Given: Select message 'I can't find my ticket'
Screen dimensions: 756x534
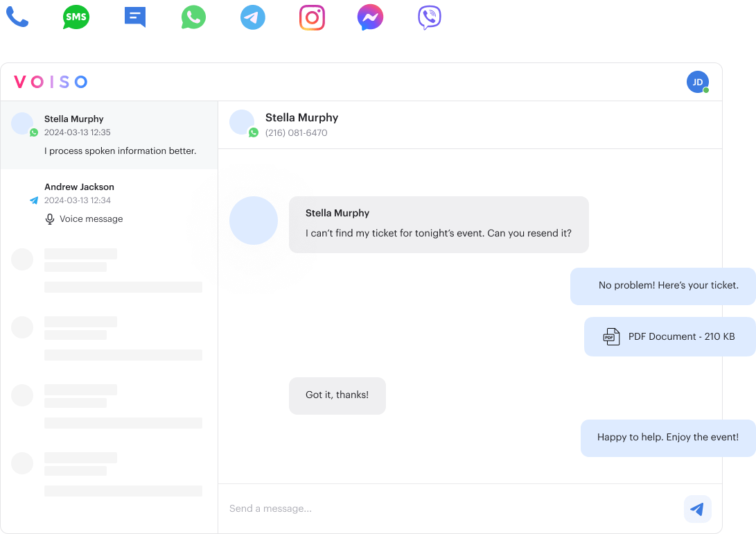Looking at the screenshot, I should click(x=439, y=224).
